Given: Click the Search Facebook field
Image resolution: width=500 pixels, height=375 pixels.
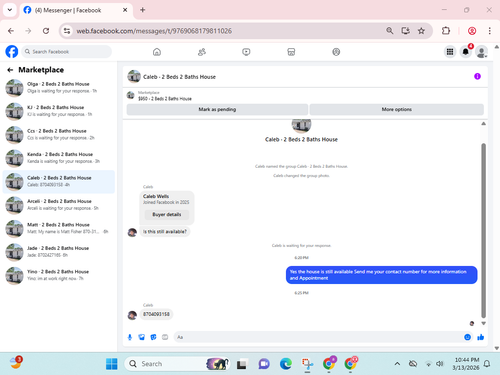Looking at the screenshot, I should (67, 52).
